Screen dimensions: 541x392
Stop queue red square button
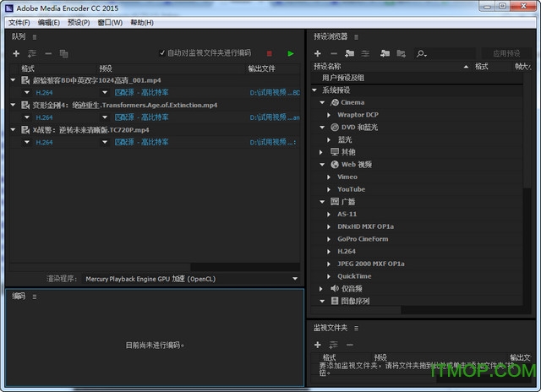coord(270,53)
